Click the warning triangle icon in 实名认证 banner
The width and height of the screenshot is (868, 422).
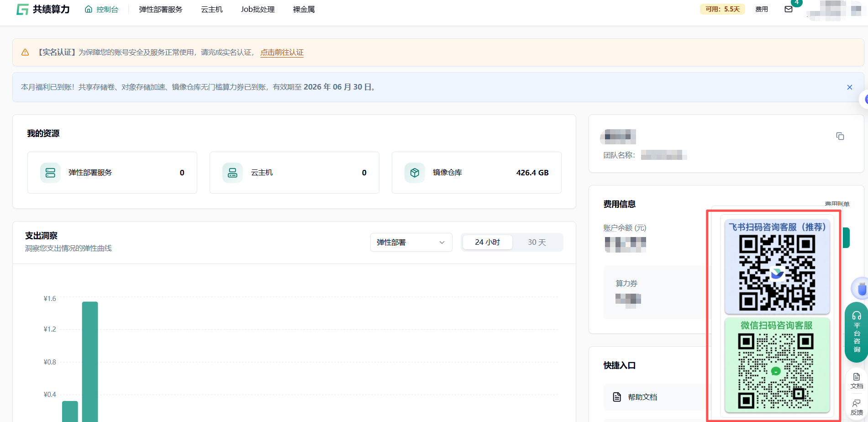(25, 53)
